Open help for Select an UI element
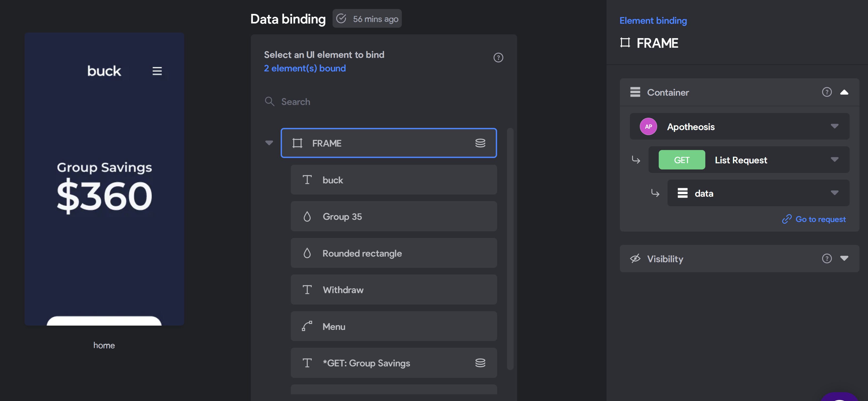The height and width of the screenshot is (401, 868). [498, 58]
